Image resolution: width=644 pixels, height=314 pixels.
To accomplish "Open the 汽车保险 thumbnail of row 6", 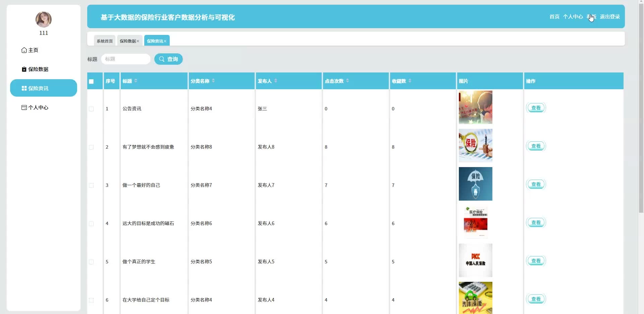I will (x=476, y=298).
